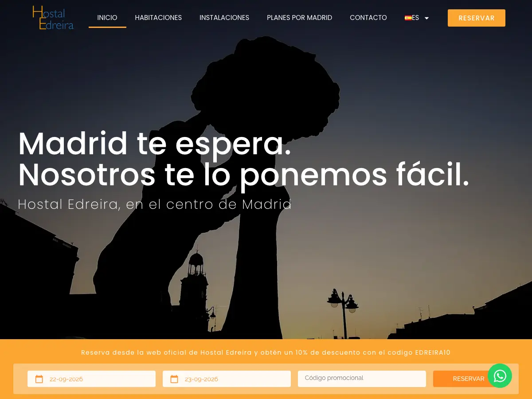Image resolution: width=532 pixels, height=399 pixels.
Task: Select the check-out date 23-09-2026 field
Action: point(227,379)
